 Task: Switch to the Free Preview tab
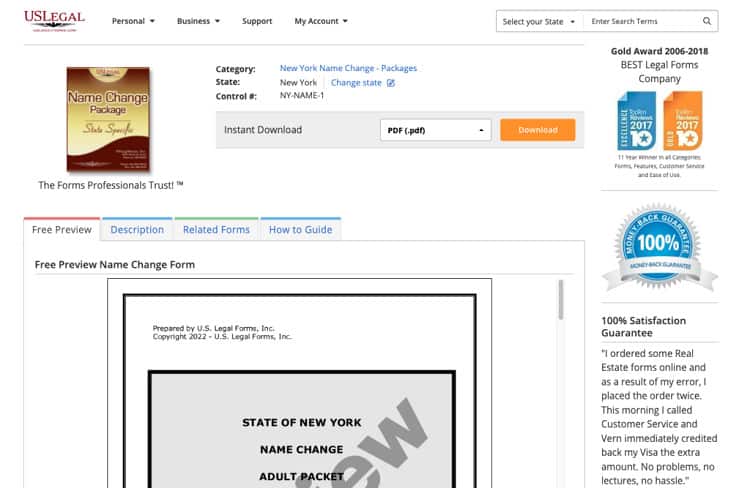click(62, 230)
